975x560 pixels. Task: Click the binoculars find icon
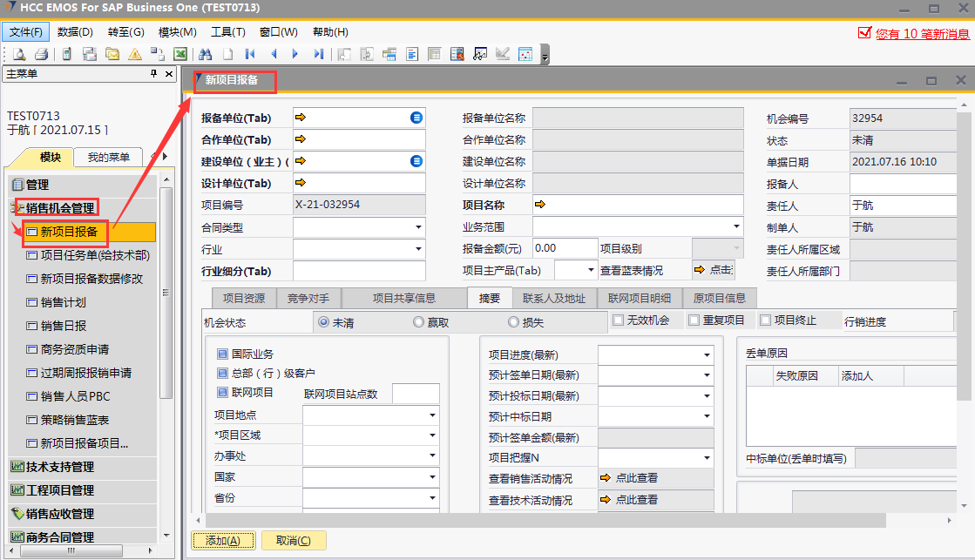[205, 54]
